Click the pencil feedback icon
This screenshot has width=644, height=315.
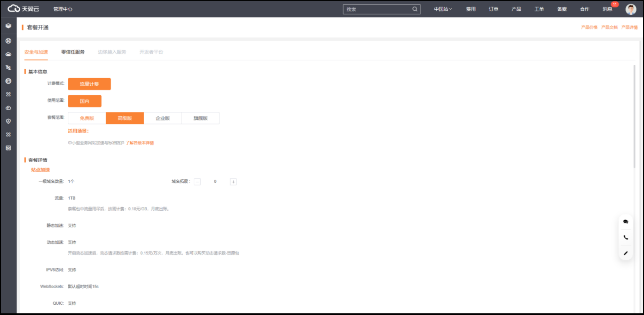click(625, 253)
